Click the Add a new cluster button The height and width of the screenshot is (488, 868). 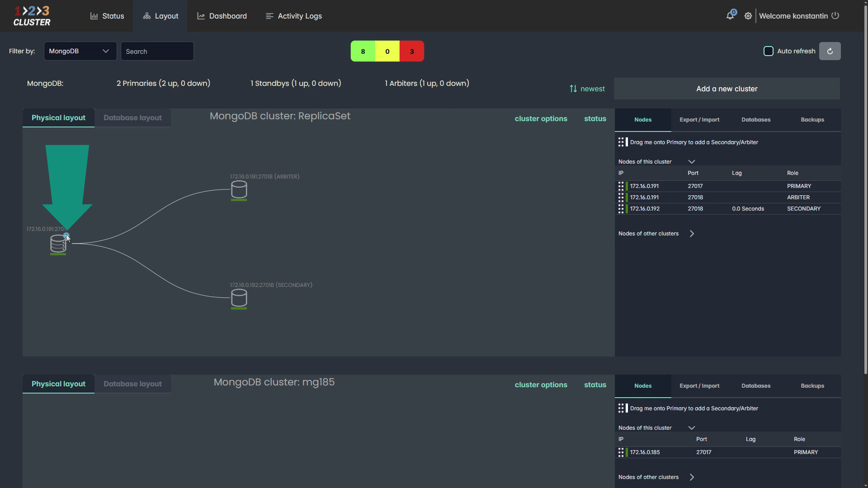(726, 89)
